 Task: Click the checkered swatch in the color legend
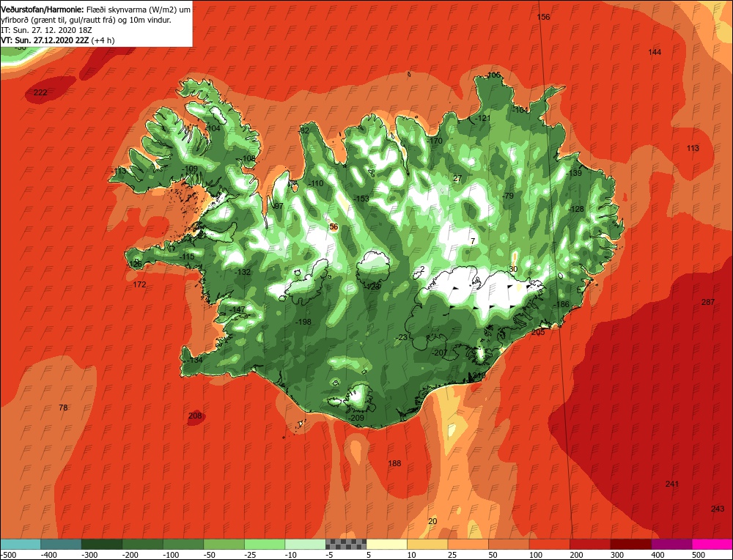[x=346, y=544]
